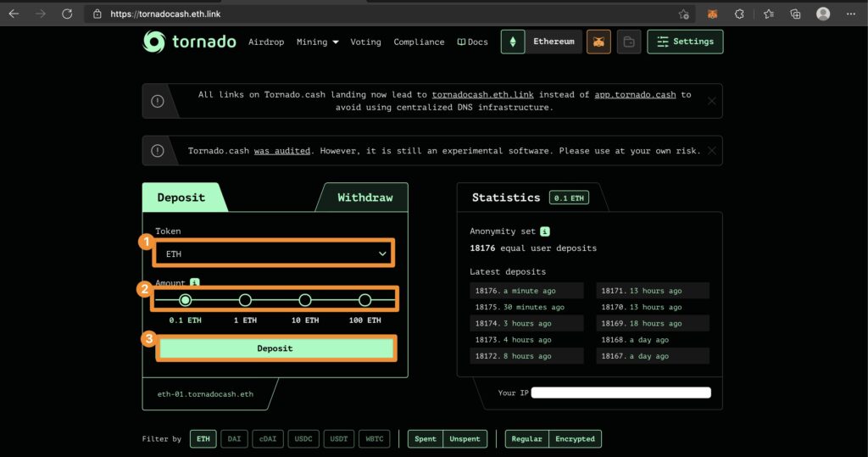Open the browser profile avatar
This screenshot has height=457, width=868.
[x=823, y=14]
